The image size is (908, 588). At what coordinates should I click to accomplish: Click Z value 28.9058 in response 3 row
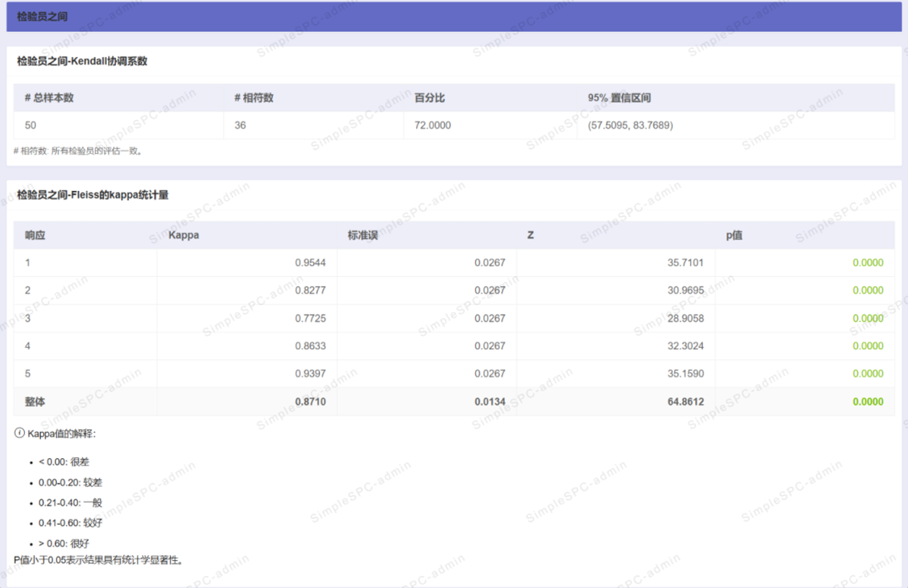[686, 318]
